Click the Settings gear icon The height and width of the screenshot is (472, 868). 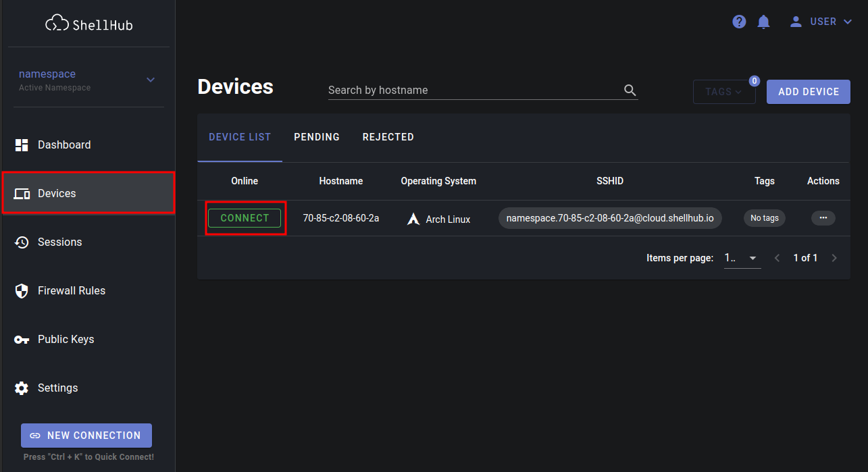tap(22, 388)
